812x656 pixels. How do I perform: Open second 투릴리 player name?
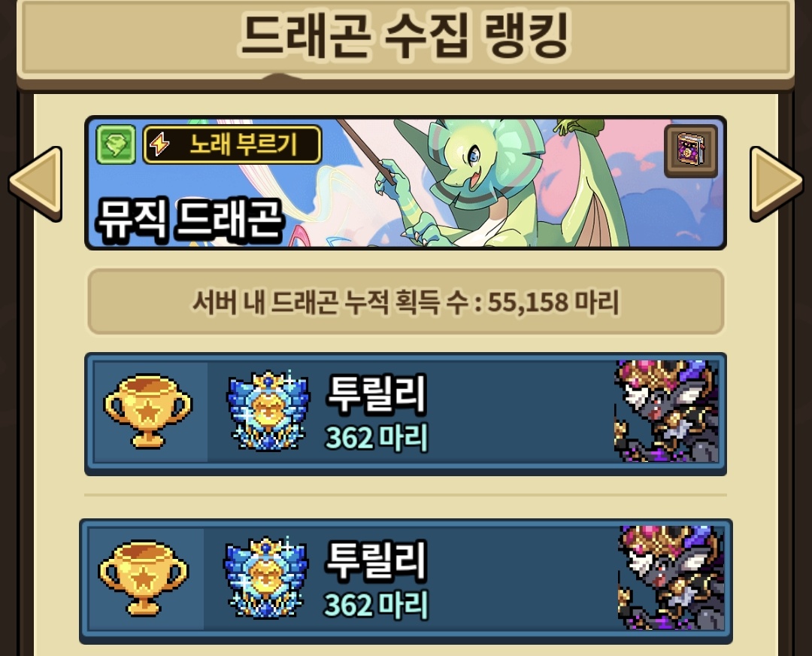tap(376, 560)
